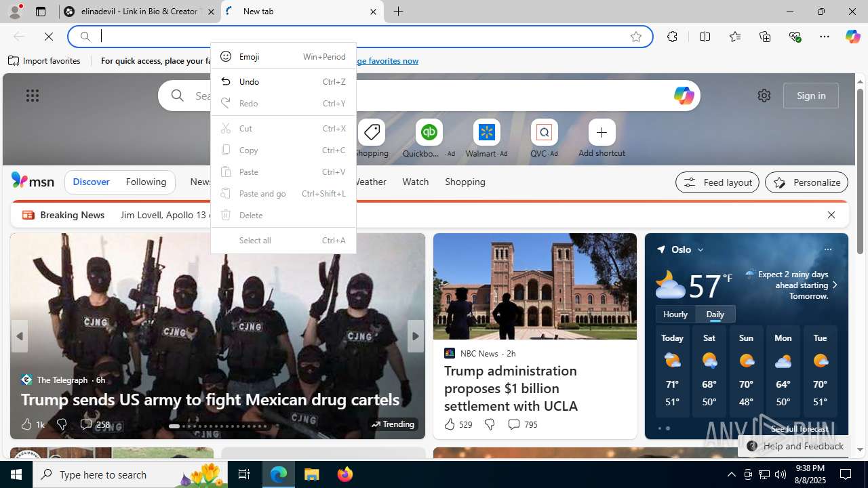Add this page to favorites star

635,37
